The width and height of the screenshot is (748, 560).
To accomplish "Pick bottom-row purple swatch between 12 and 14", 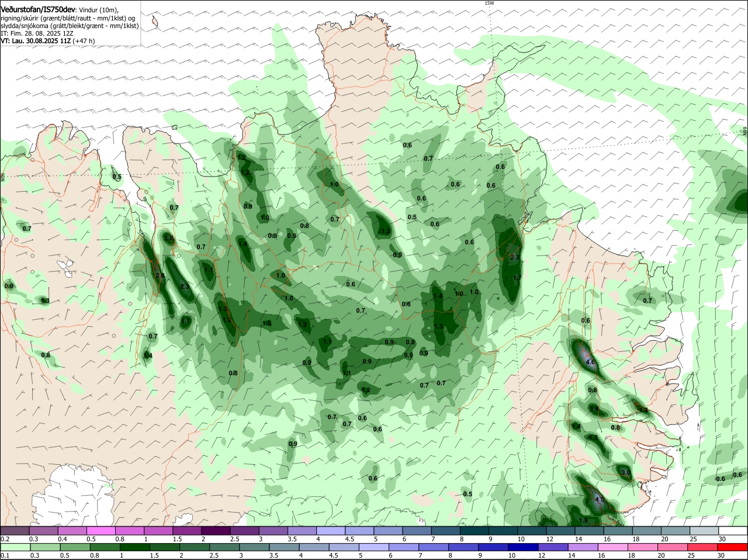I will point(553,547).
